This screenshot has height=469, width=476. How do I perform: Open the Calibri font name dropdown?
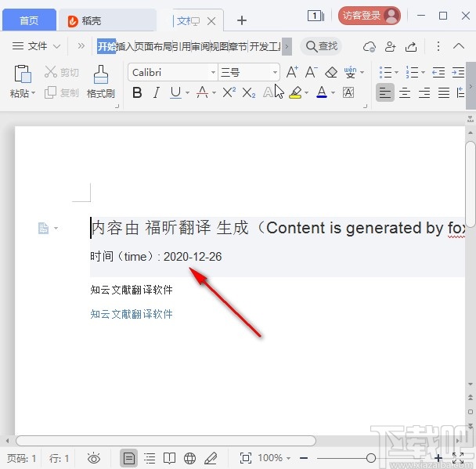click(213, 72)
